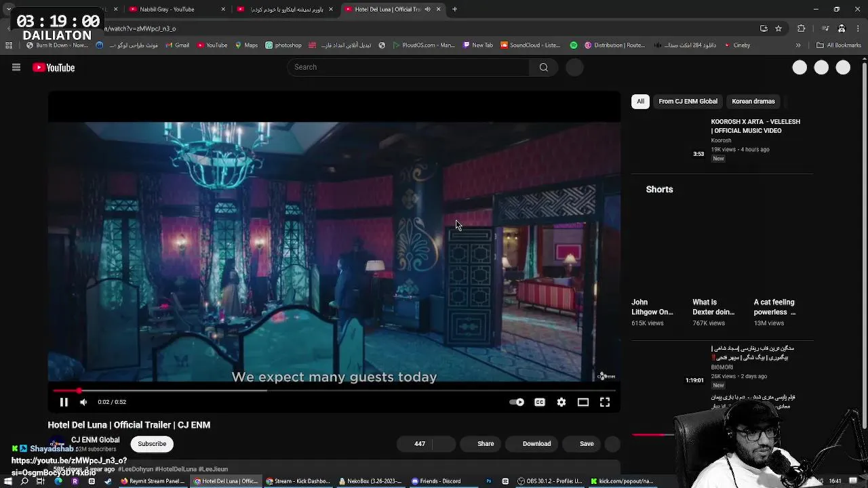The width and height of the screenshot is (868, 488).
Task: Open the browser extensions puzzle icon
Action: (802, 28)
